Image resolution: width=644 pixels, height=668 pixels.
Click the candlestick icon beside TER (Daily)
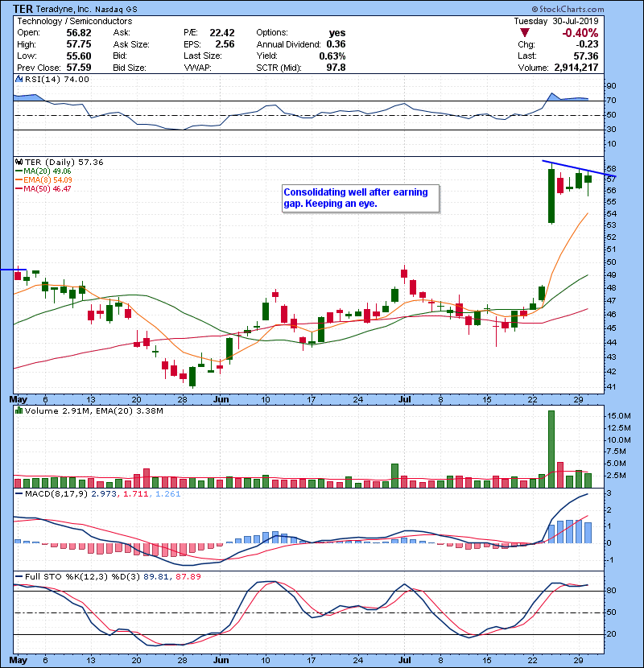point(19,162)
